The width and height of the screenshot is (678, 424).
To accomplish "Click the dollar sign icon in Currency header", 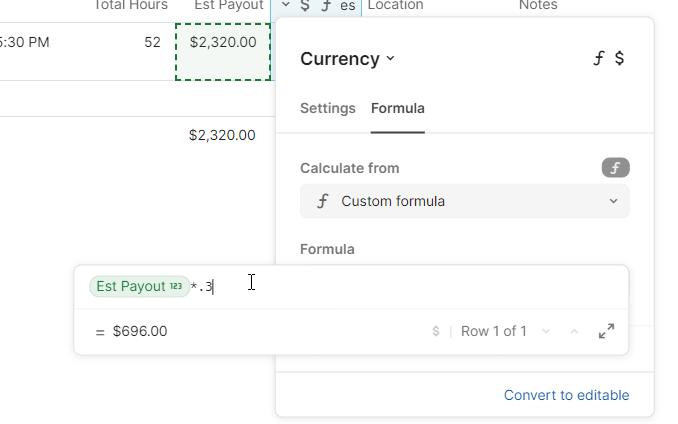I will (x=619, y=59).
